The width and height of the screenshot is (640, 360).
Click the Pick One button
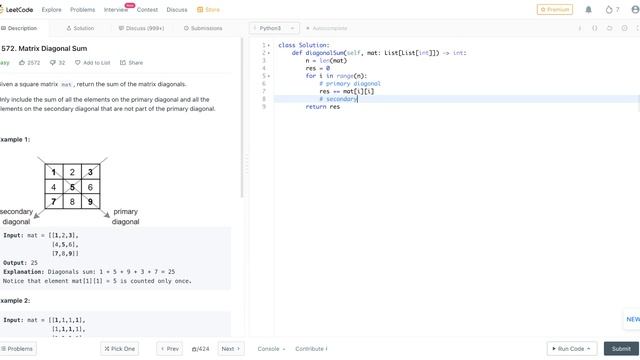(x=120, y=349)
